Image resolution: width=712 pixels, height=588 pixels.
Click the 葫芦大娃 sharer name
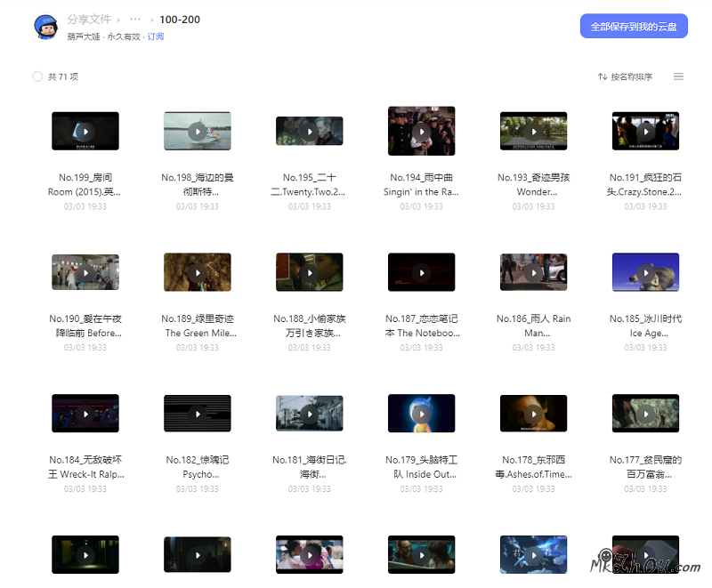coord(84,36)
